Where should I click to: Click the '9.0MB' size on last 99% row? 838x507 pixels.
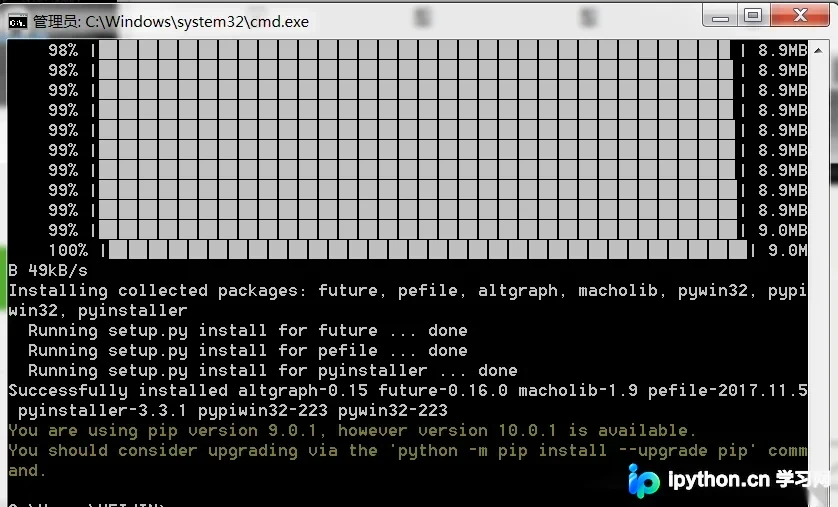point(782,230)
